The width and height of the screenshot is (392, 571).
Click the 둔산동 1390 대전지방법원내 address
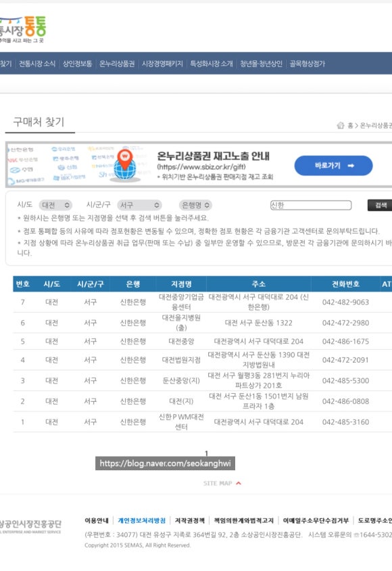click(259, 360)
